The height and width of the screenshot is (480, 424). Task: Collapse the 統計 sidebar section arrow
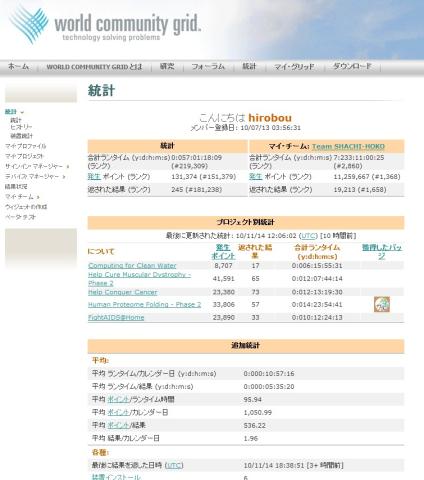pyautogui.click(x=22, y=112)
